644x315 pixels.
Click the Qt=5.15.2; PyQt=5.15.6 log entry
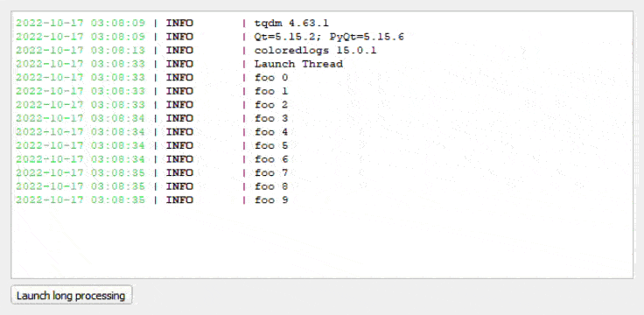click(x=329, y=37)
